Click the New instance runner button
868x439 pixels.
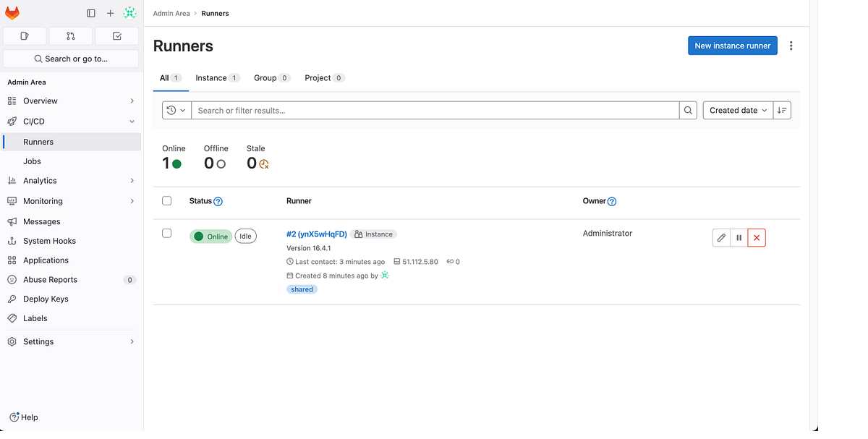tap(732, 45)
